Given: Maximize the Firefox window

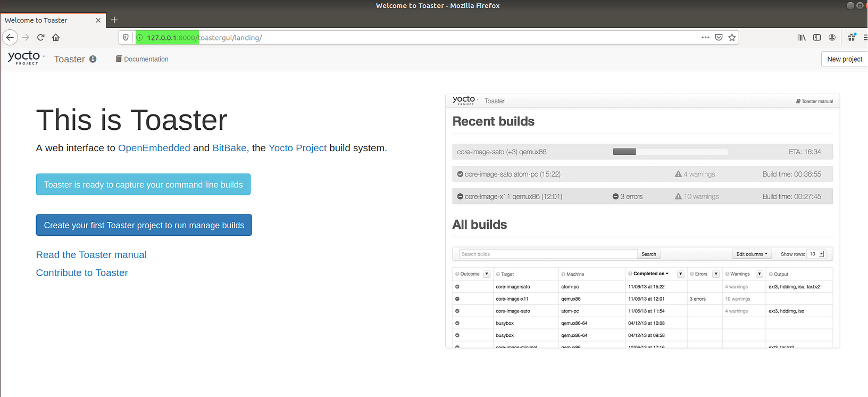Looking at the screenshot, I should (x=860, y=5).
